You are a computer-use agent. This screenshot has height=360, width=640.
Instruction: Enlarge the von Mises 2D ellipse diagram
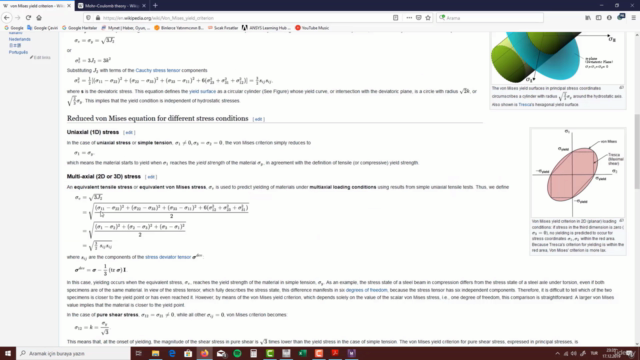coord(577,173)
